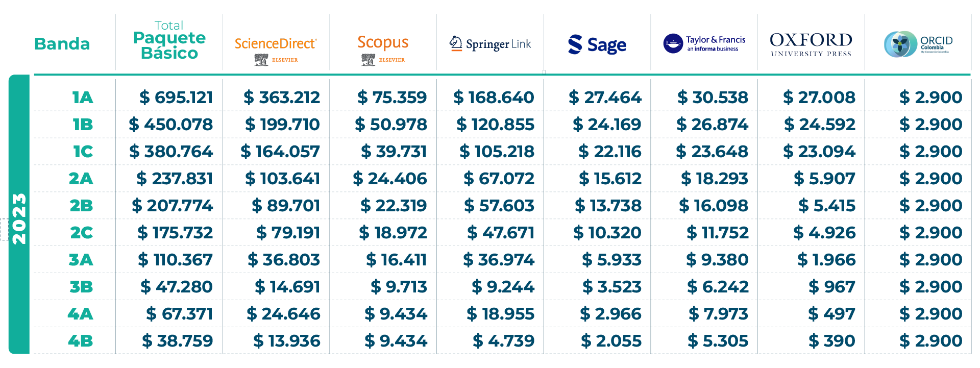The image size is (980, 368).
Task: Click the $ 24.406 Scopus cell
Action: [x=389, y=179]
